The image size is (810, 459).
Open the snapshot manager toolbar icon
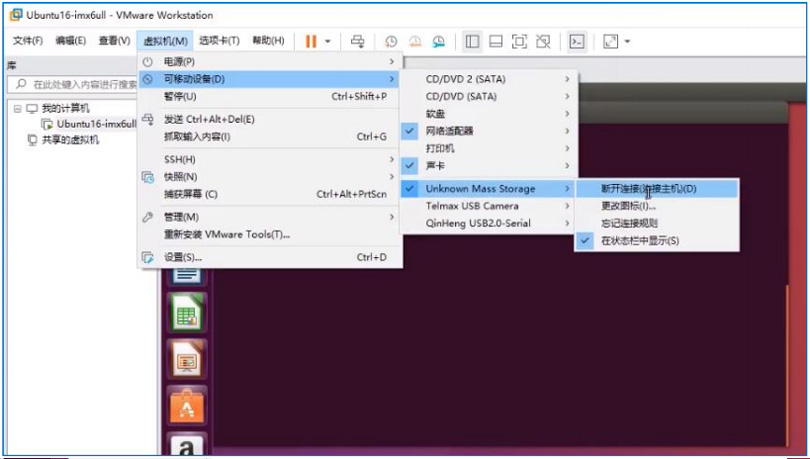coord(439,41)
